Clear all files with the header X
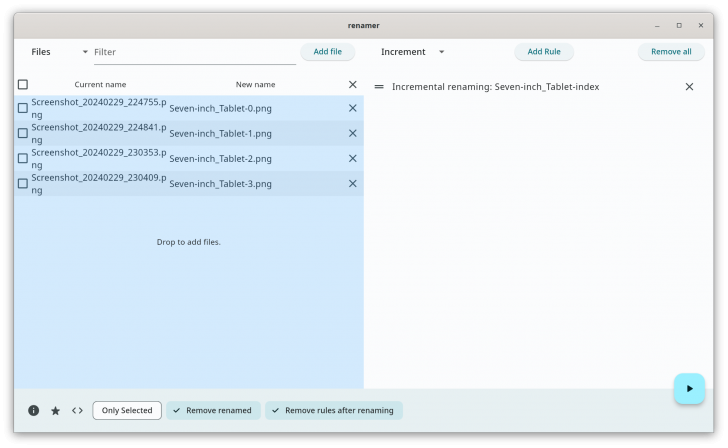The image size is (728, 448). point(352,85)
